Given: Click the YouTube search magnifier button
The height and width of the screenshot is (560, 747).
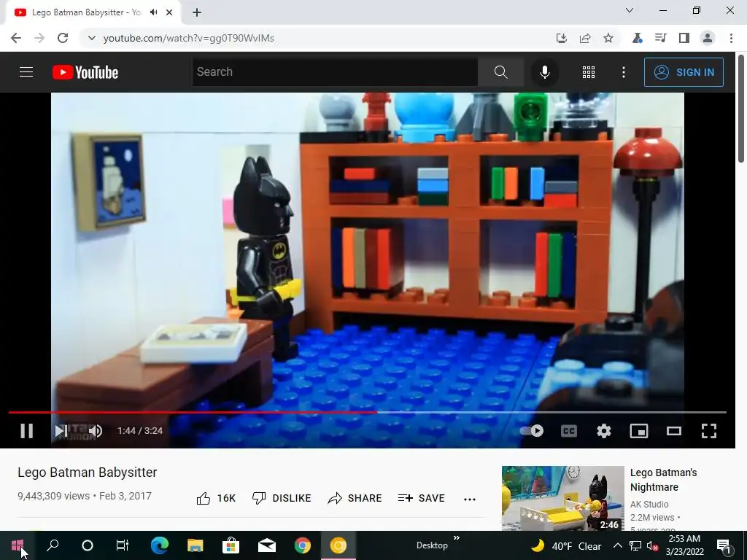Looking at the screenshot, I should 500,72.
